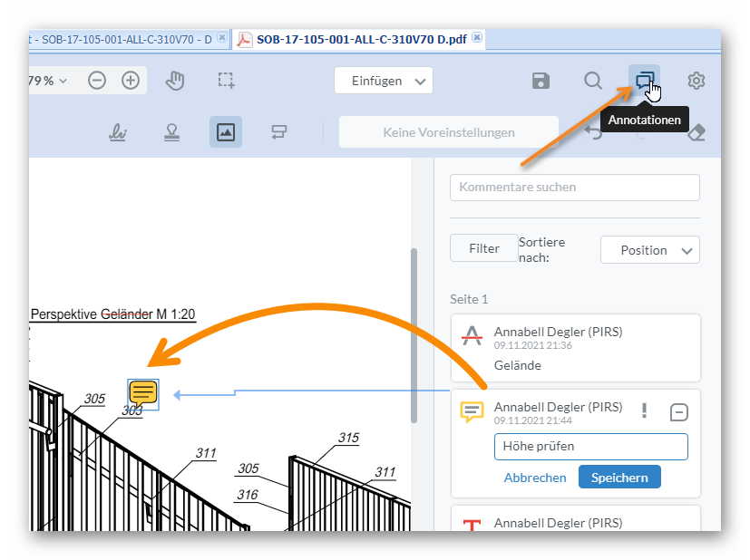Open the settings gear icon
Image resolution: width=750 pixels, height=560 pixels.
click(x=696, y=81)
